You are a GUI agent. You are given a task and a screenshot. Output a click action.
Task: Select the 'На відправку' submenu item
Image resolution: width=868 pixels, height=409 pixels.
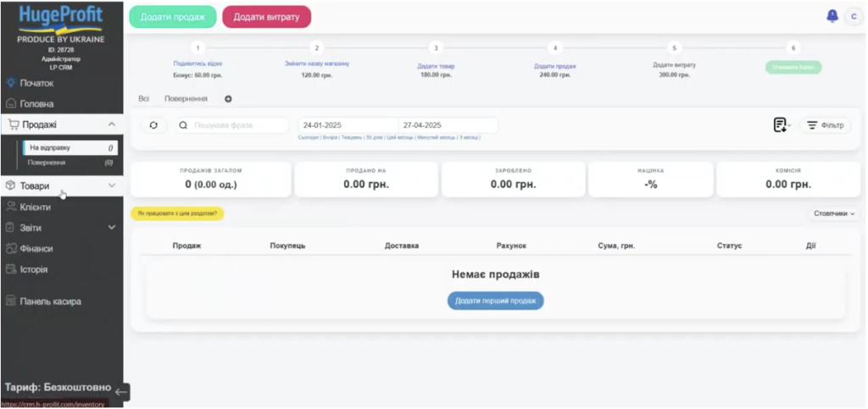(x=70, y=148)
